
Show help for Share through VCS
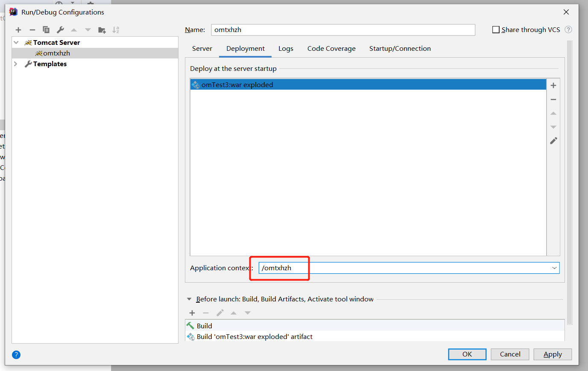(568, 29)
